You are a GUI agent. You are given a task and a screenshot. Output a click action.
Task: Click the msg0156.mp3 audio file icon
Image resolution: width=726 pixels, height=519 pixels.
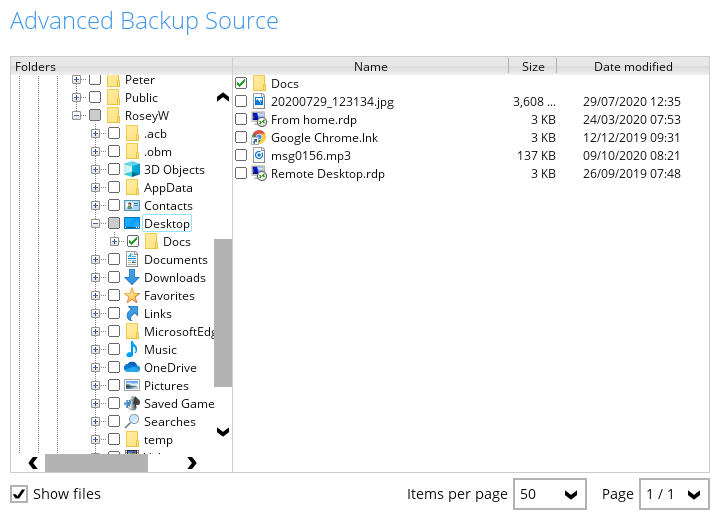click(x=259, y=156)
